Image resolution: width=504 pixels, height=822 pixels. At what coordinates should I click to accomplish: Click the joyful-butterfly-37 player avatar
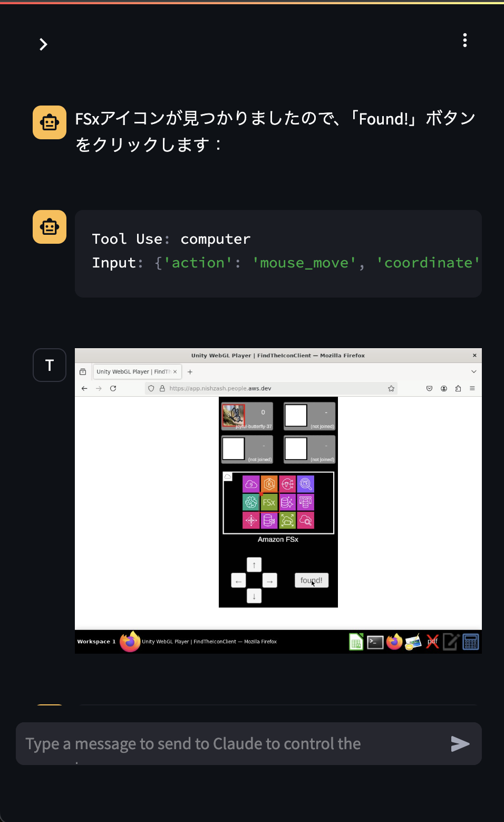(234, 416)
